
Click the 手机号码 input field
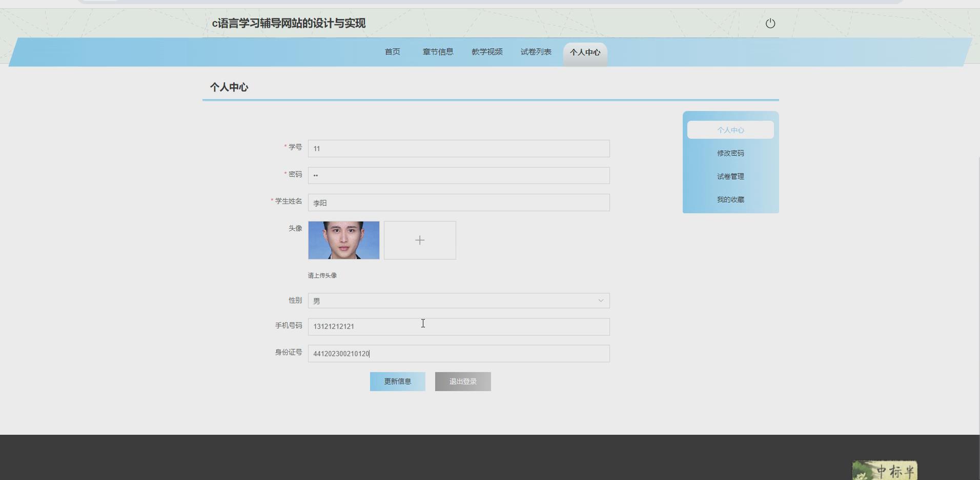(x=459, y=327)
